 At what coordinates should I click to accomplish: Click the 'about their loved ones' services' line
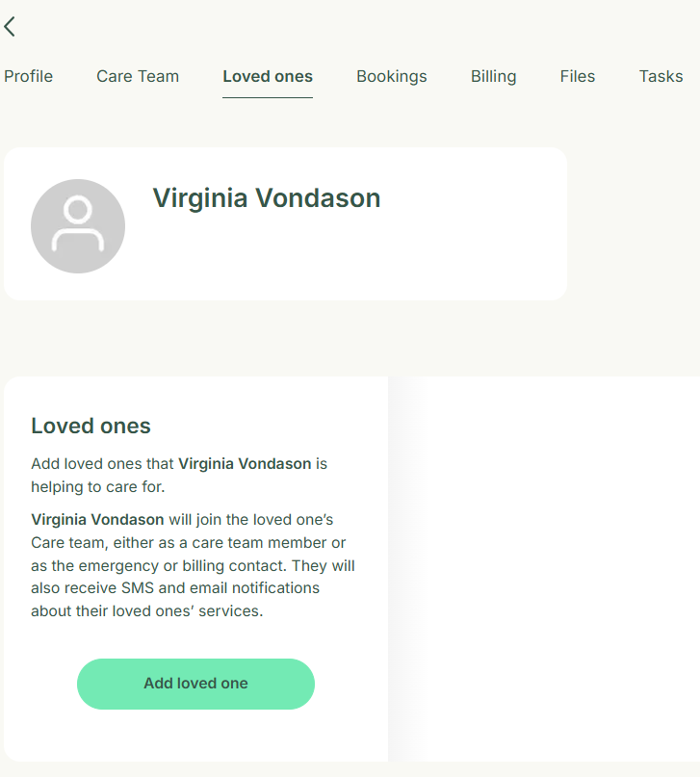point(146,610)
